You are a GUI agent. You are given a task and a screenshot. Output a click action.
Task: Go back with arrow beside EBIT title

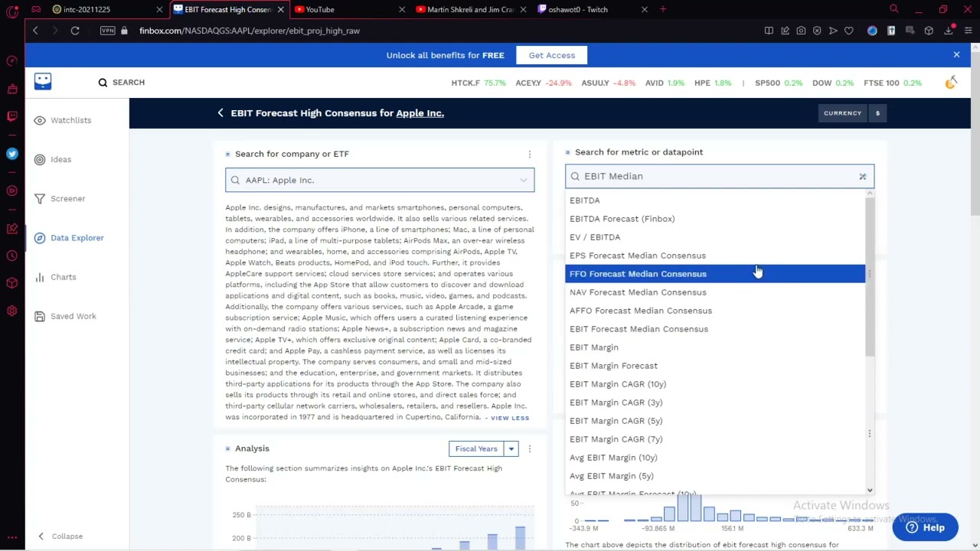[220, 112]
